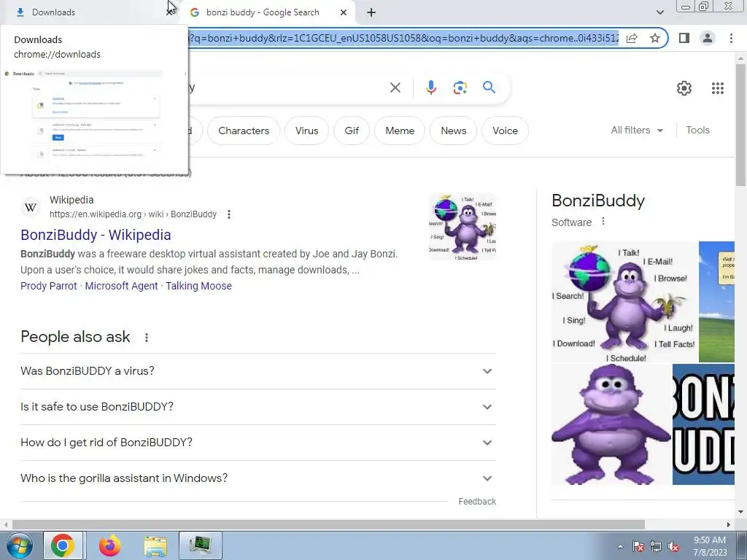747x560 pixels.
Task: Open the Talking Moose link
Action: coord(198,286)
